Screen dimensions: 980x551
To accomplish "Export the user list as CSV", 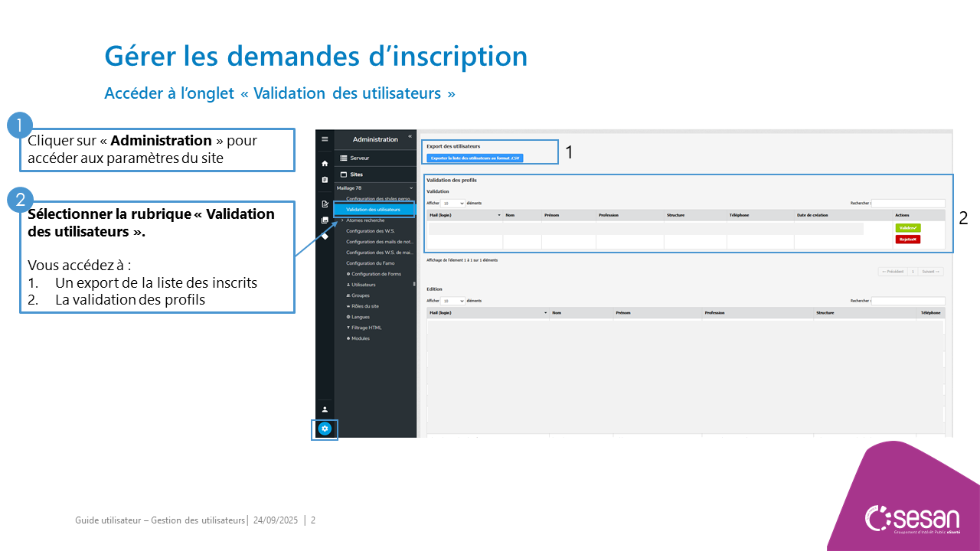I will [x=475, y=158].
